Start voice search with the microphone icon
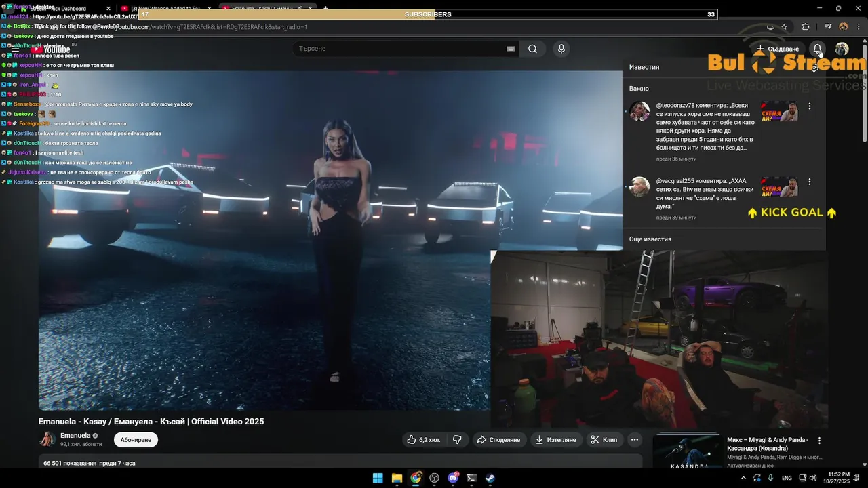Screen dimensions: 868x488 (561, 49)
